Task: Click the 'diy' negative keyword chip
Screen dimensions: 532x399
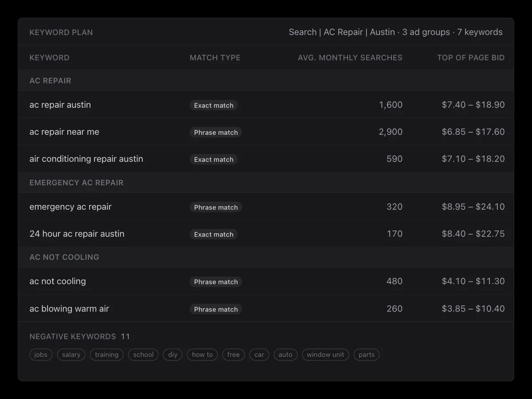Action: pyautogui.click(x=173, y=355)
